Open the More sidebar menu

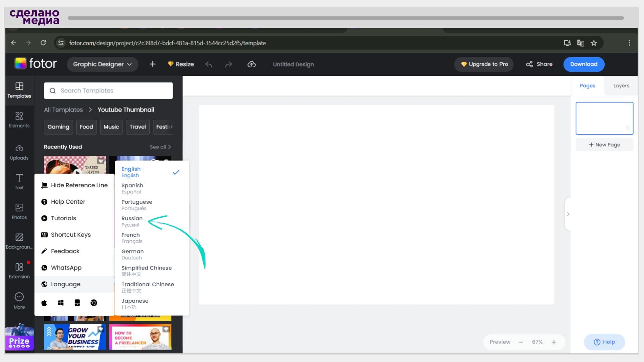pos(19,301)
